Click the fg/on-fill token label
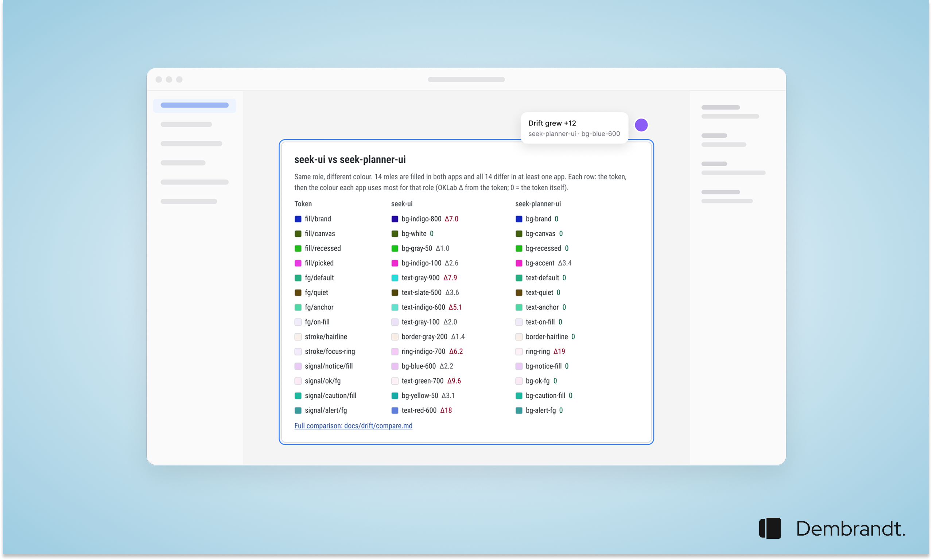The height and width of the screenshot is (560, 932). pyautogui.click(x=317, y=322)
